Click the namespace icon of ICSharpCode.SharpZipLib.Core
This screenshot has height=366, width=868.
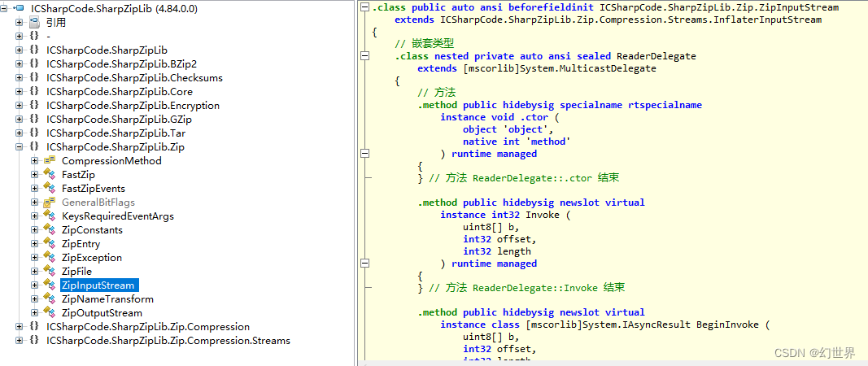pyautogui.click(x=34, y=92)
